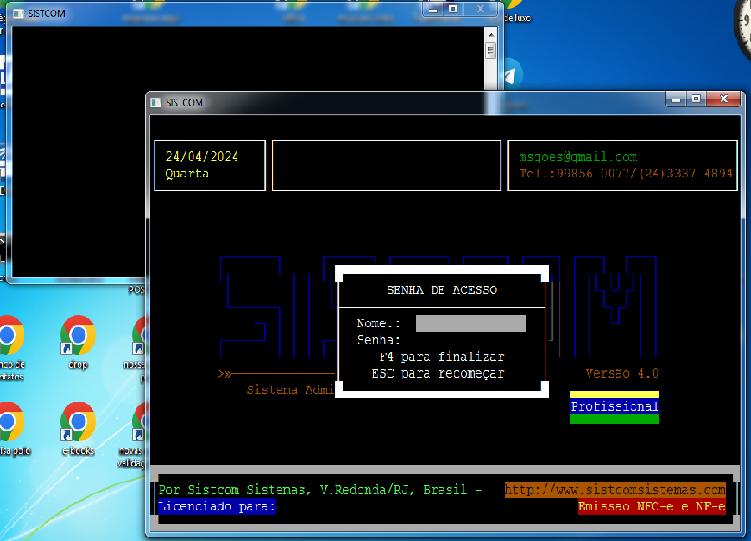Open the Telegram desktop icon
The width and height of the screenshot is (751, 541).
coord(512,73)
